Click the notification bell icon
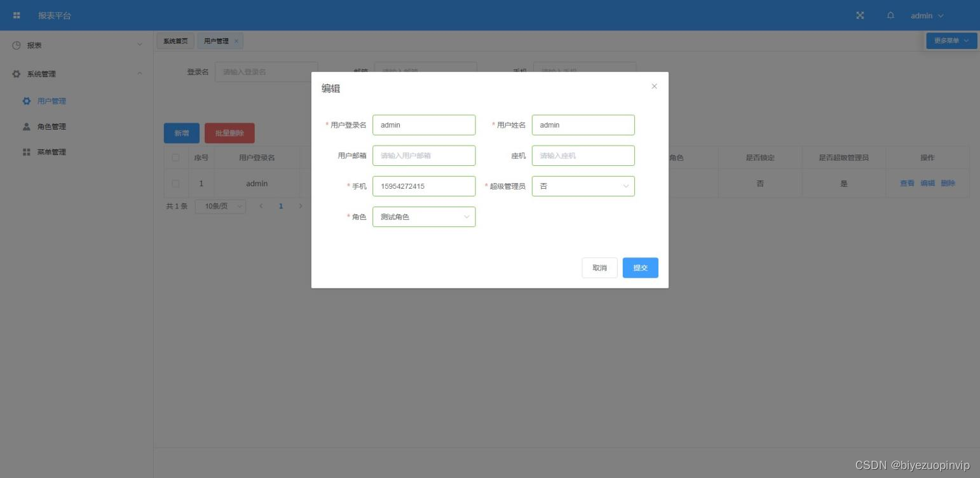The width and height of the screenshot is (980, 478). tap(890, 15)
